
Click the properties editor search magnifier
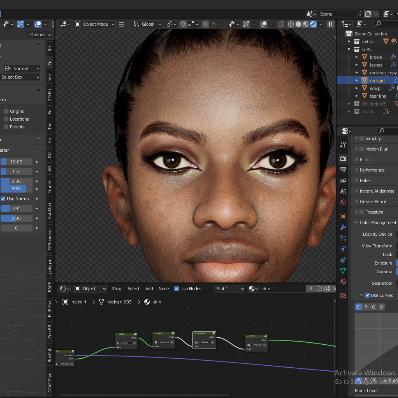(382, 130)
